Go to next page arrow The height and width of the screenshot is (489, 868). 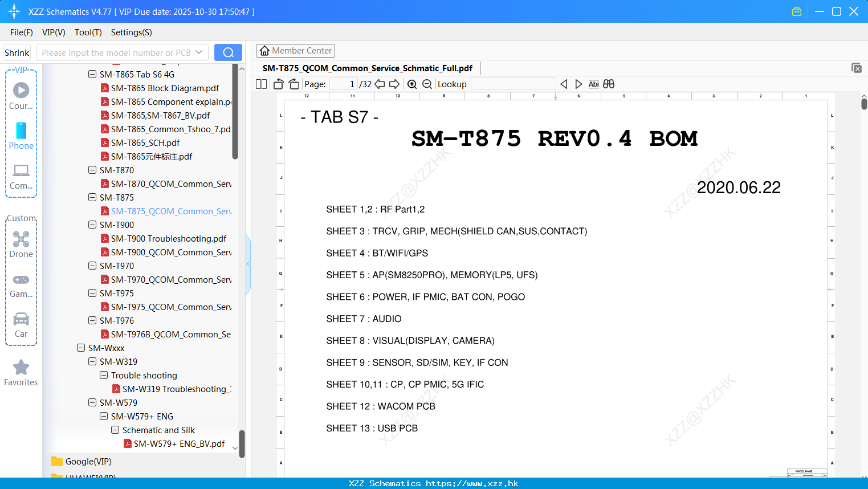394,84
